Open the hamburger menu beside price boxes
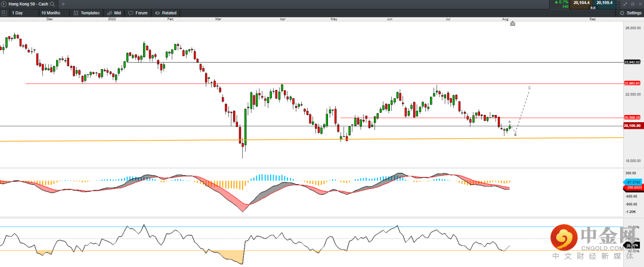The width and height of the screenshot is (644, 267). pos(619,4)
